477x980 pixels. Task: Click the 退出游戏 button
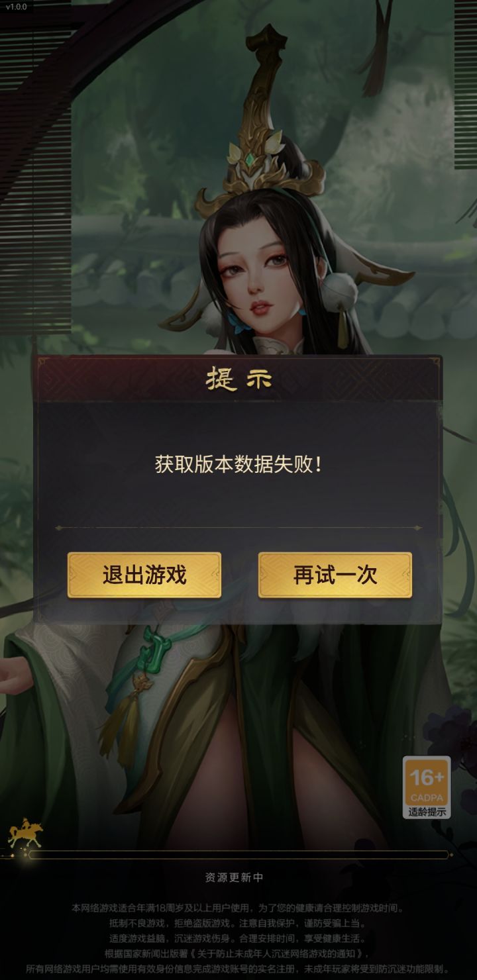tap(144, 575)
